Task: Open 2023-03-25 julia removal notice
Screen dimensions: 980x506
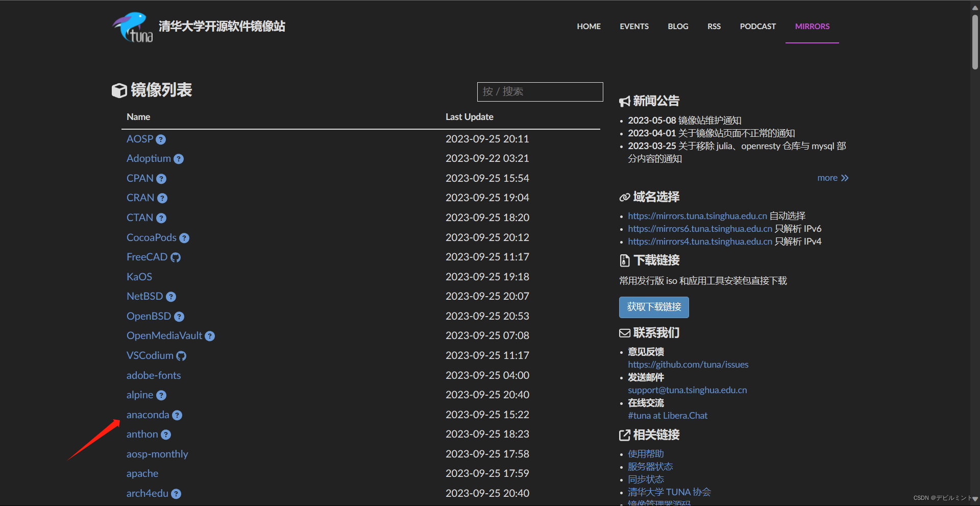Action: coord(737,152)
